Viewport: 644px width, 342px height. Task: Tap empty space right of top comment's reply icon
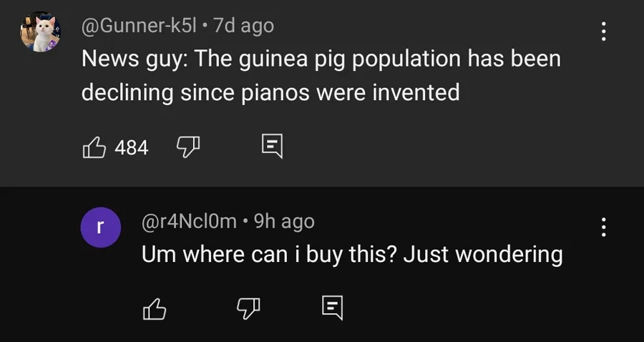coord(444,147)
